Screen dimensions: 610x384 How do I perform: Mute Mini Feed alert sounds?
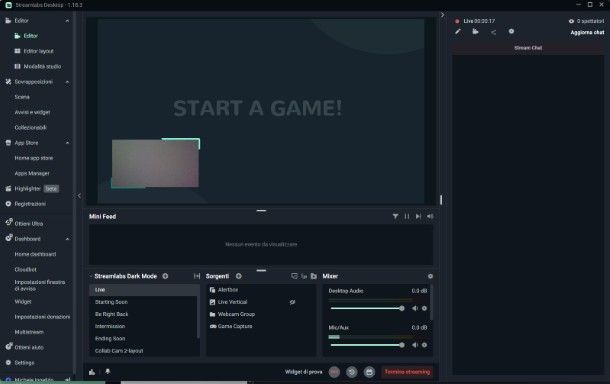coord(430,216)
